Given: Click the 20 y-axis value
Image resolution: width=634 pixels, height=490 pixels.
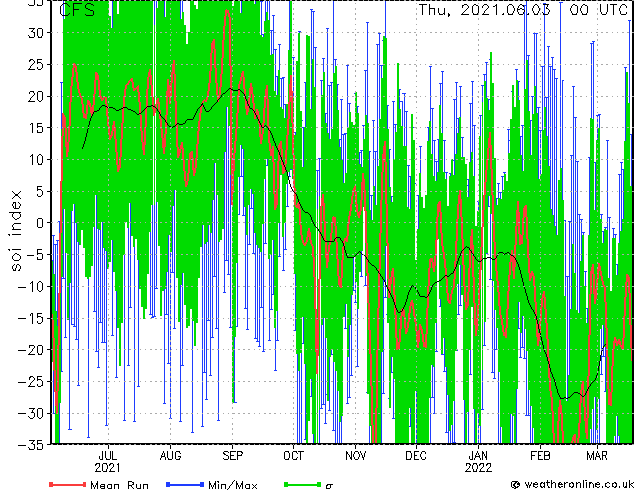Looking at the screenshot, I should point(35,96).
